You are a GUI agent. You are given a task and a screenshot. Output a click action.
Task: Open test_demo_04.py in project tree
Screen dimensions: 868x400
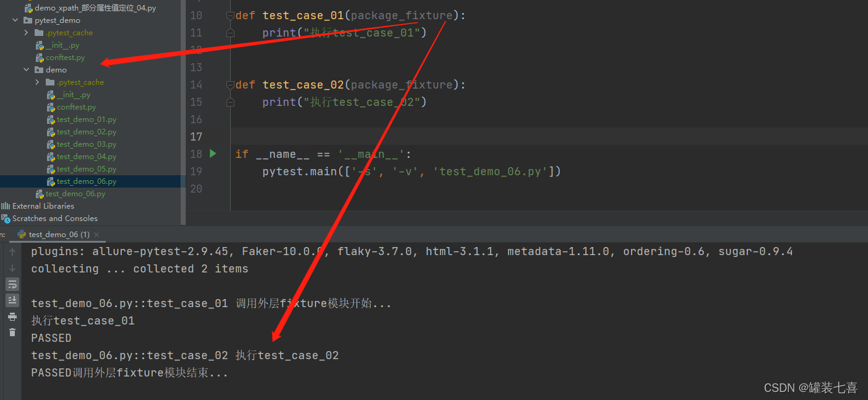pyautogui.click(x=81, y=157)
